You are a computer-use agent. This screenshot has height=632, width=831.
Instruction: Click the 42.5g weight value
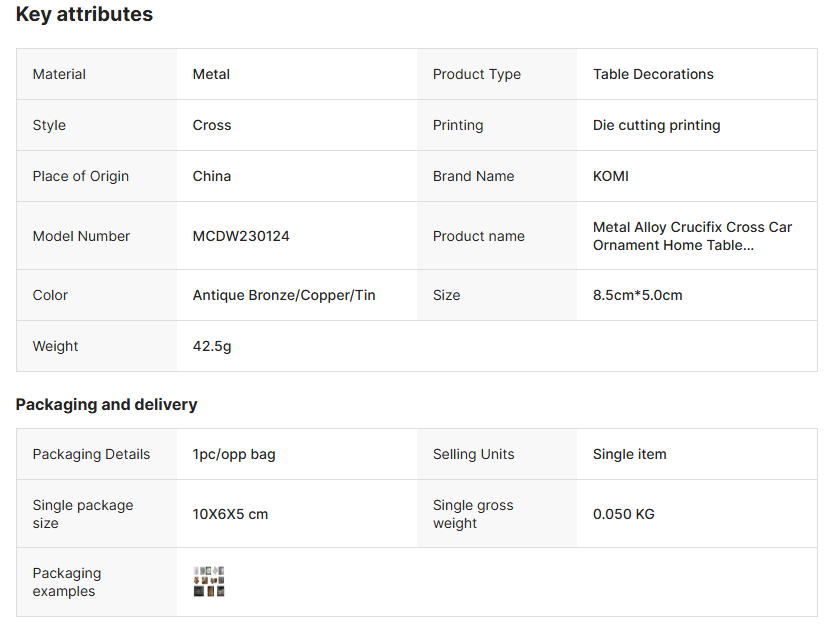click(212, 346)
